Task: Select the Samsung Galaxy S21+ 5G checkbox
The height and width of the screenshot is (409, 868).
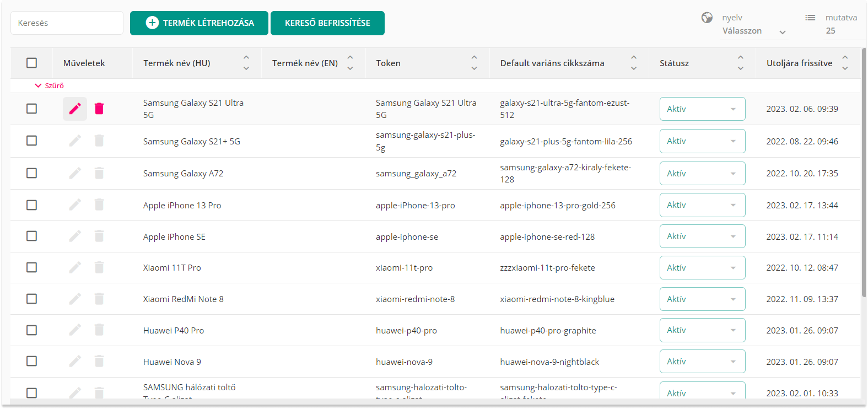Action: (x=32, y=141)
